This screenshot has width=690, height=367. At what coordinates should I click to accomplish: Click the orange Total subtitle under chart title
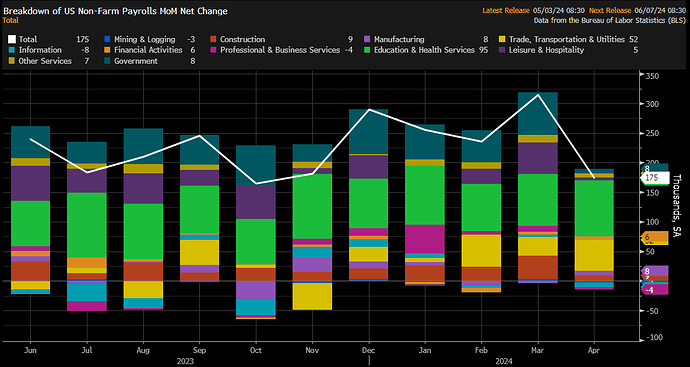click(11, 20)
